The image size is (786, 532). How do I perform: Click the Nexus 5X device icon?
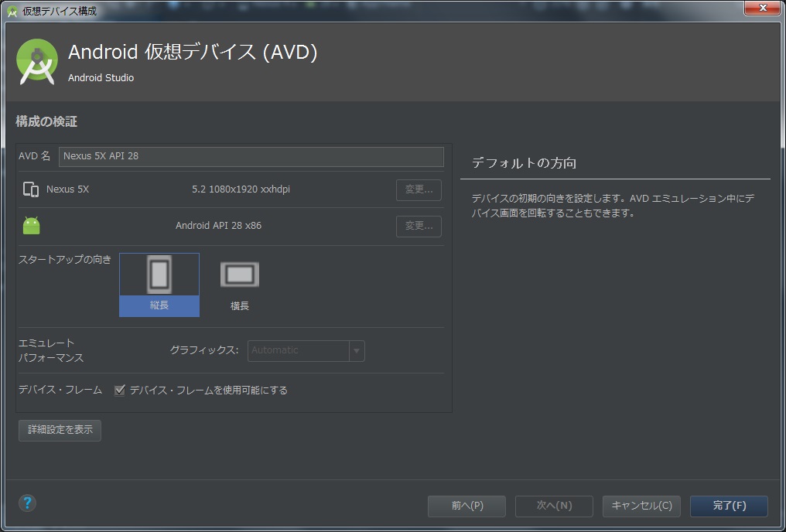coord(31,189)
